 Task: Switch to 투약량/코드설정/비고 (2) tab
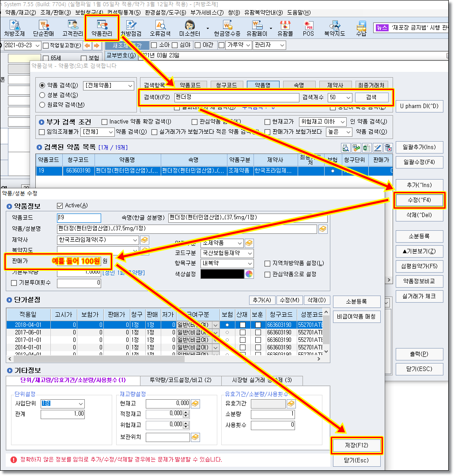(180, 380)
